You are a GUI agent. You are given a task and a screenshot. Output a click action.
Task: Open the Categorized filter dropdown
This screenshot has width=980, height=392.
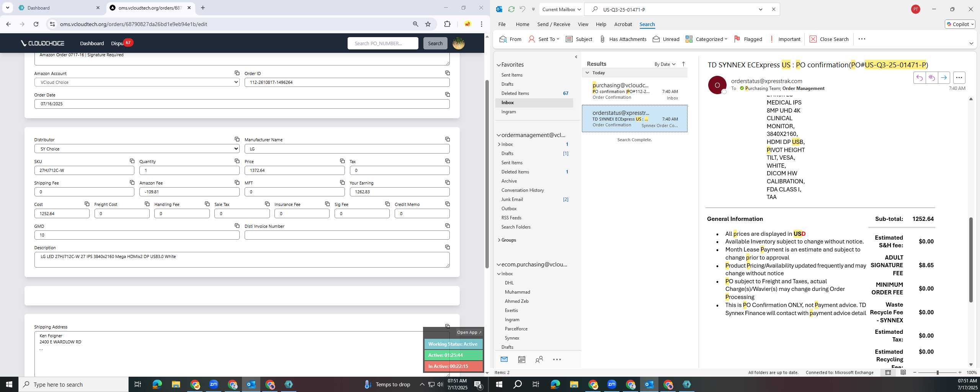(706, 39)
